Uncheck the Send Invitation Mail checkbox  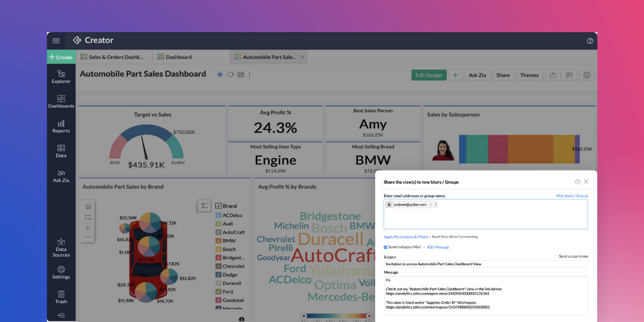point(385,247)
